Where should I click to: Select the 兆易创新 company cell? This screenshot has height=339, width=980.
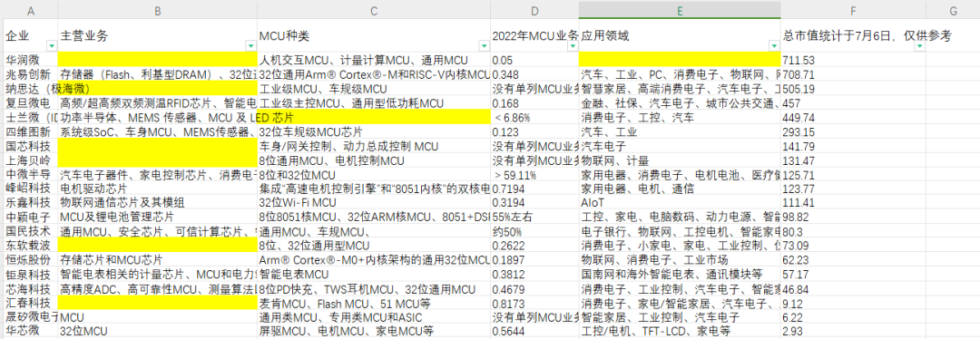click(x=31, y=74)
